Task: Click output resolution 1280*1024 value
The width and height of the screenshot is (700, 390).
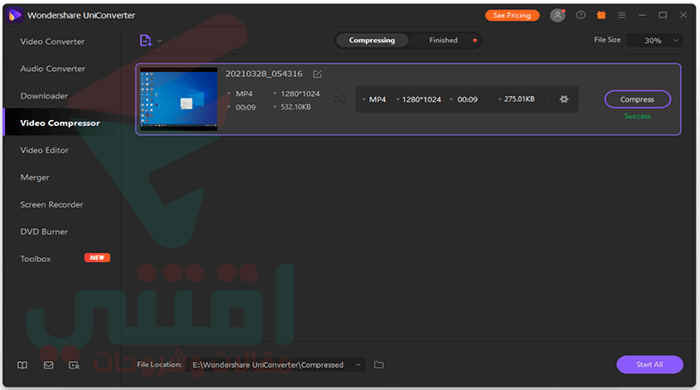Action: click(x=421, y=100)
